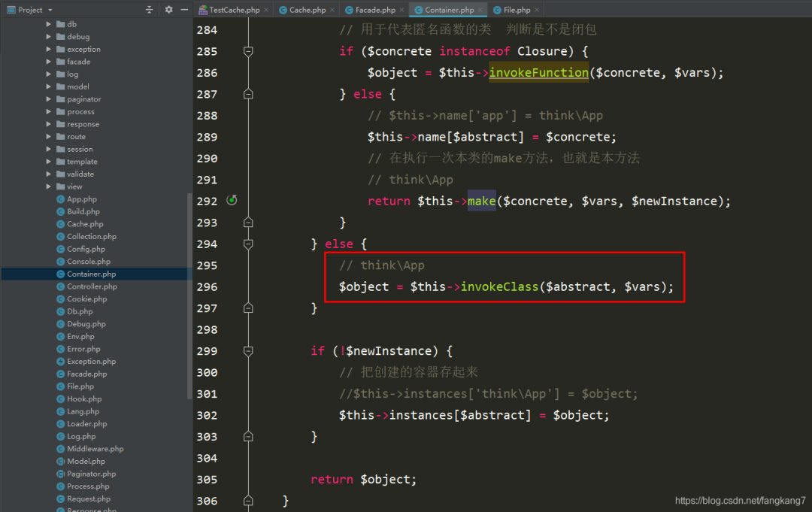Expand the debug folder
Image resolution: width=812 pixels, height=512 pixels.
[48, 36]
